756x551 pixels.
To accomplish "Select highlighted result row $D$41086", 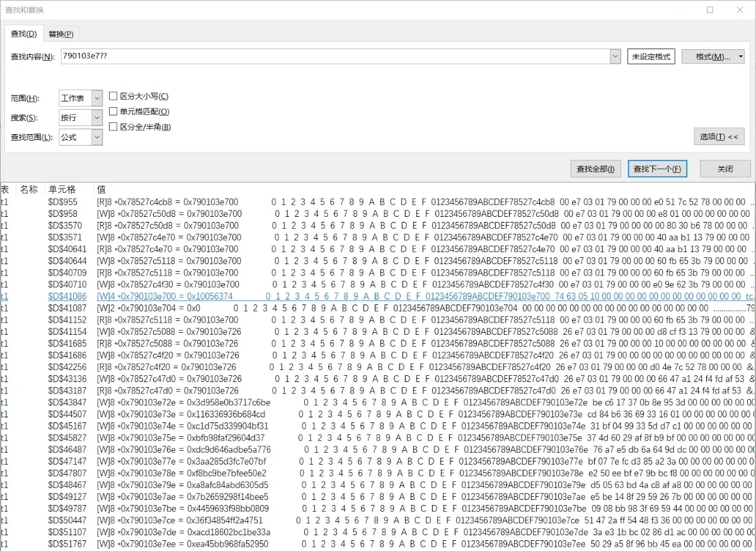I will pyautogui.click(x=377, y=296).
